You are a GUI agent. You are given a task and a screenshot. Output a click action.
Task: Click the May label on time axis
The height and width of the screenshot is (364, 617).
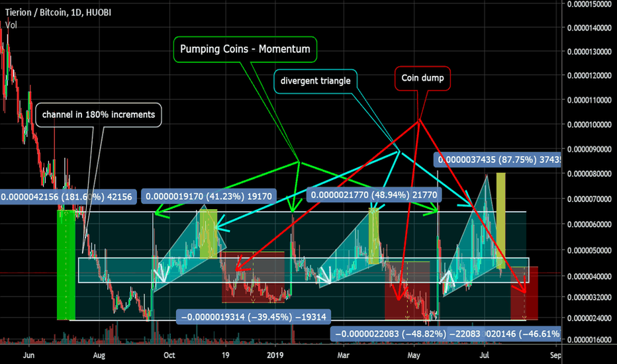tap(414, 355)
